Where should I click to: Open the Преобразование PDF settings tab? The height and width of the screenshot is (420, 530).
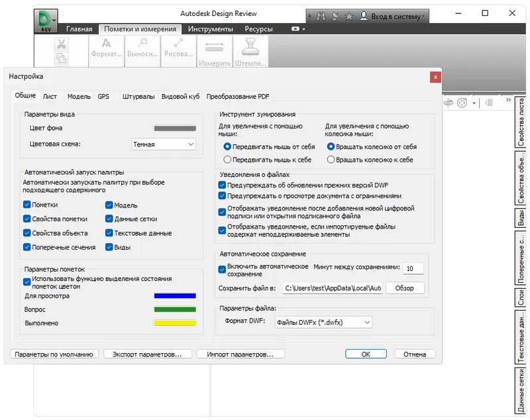point(238,97)
